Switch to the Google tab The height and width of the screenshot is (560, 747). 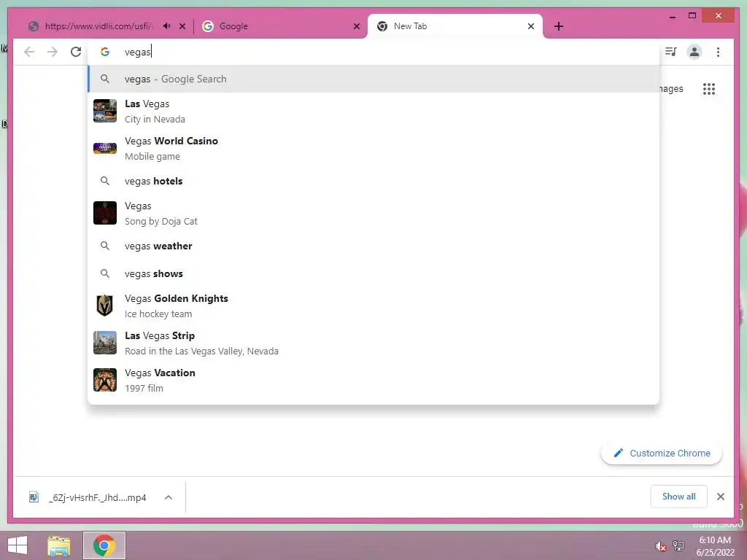tap(280, 26)
